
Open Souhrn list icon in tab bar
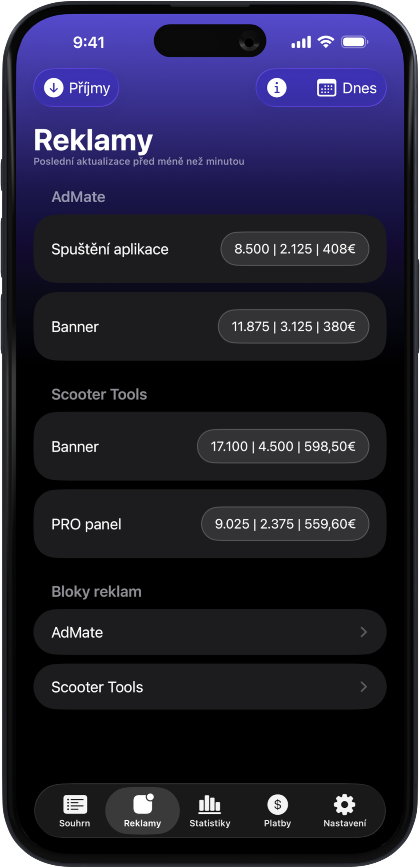(x=75, y=804)
